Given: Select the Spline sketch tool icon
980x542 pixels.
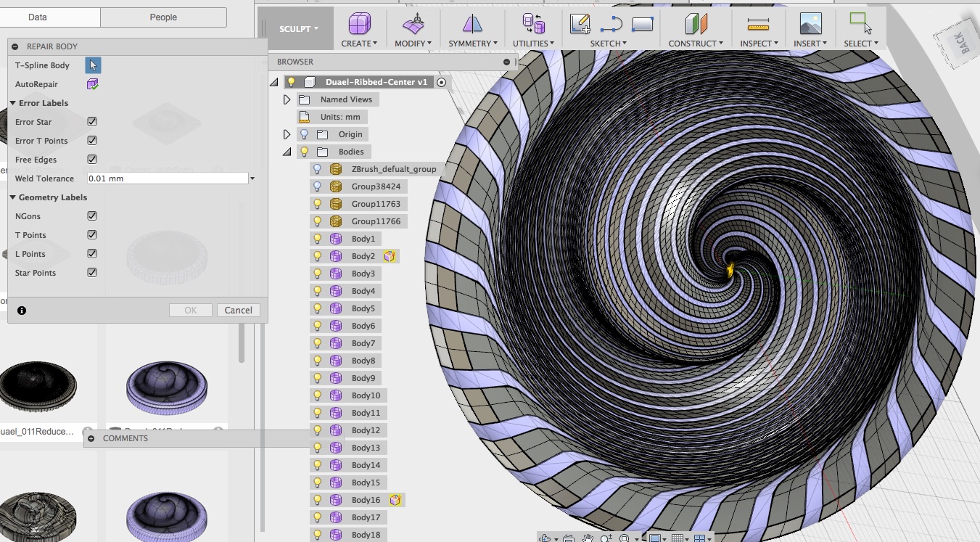Looking at the screenshot, I should pyautogui.click(x=612, y=24).
